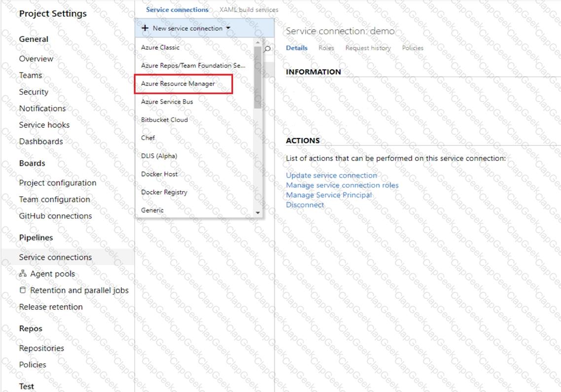561x392 pixels.
Task: Expand the New service connection dropdown arrow
Action: click(228, 28)
